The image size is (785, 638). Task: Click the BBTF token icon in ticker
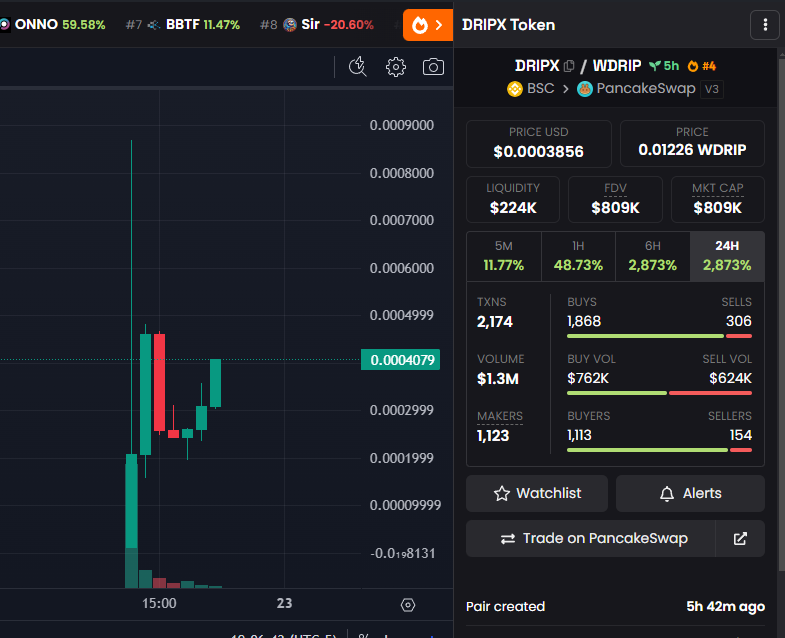click(154, 25)
